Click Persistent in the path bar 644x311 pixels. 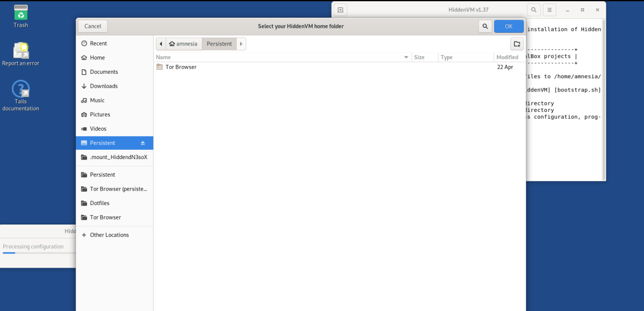[219, 44]
